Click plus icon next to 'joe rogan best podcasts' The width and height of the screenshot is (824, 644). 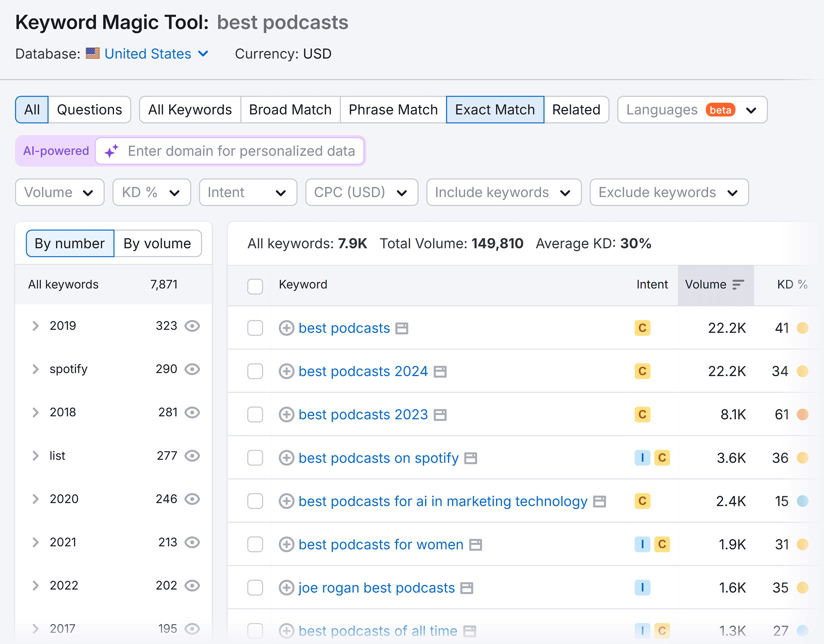pyautogui.click(x=286, y=587)
